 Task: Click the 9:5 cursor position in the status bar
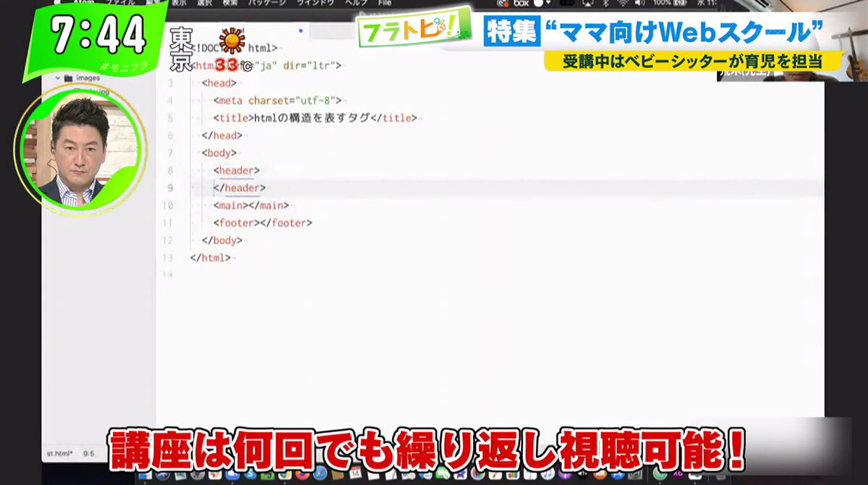point(88,454)
